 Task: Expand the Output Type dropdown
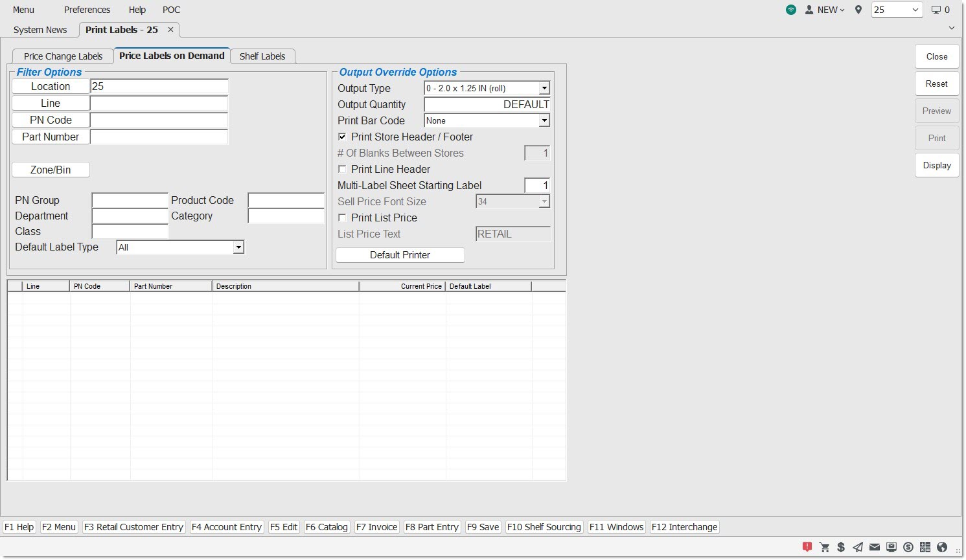click(544, 88)
